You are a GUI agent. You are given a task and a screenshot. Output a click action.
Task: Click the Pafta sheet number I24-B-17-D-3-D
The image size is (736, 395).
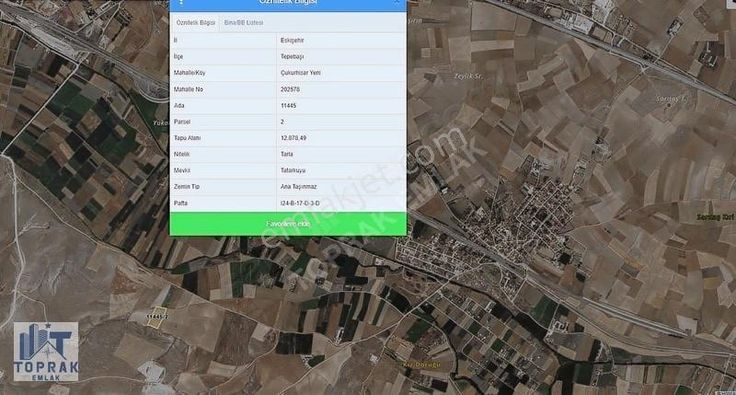pos(300,203)
